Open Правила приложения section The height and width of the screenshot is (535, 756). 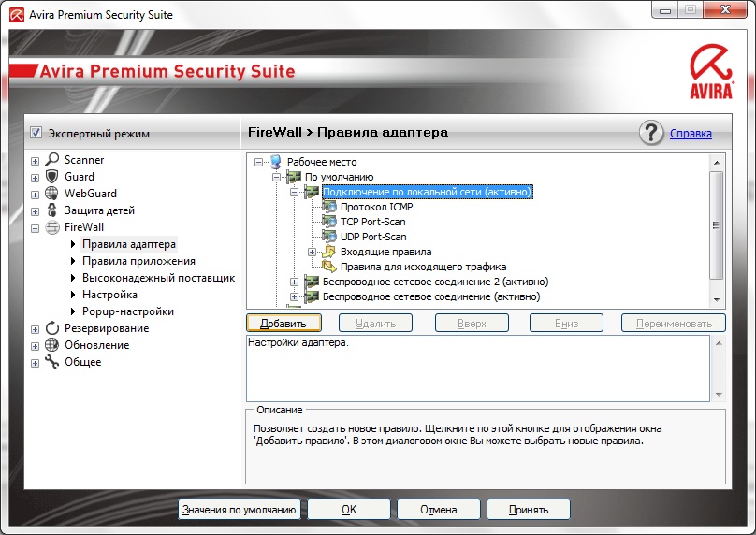point(138,261)
